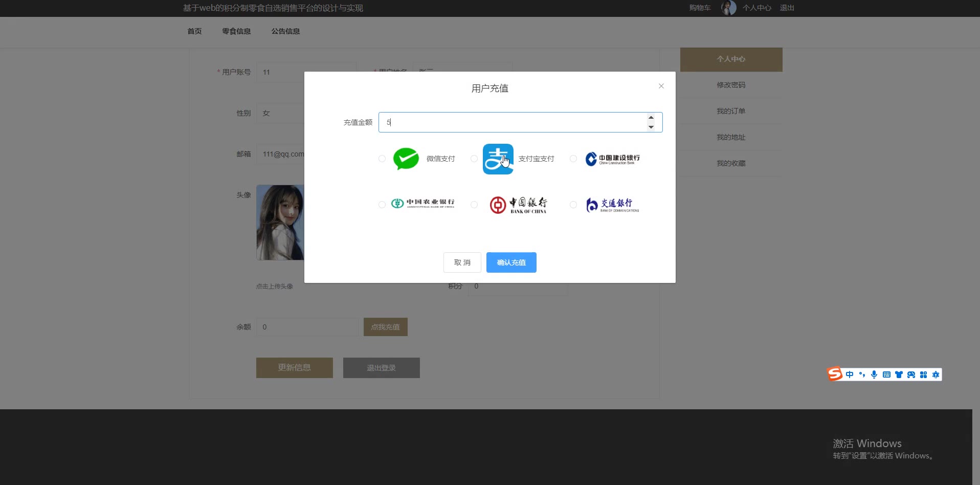
Task: Increase 充值金额 with up arrow
Action: 651,118
